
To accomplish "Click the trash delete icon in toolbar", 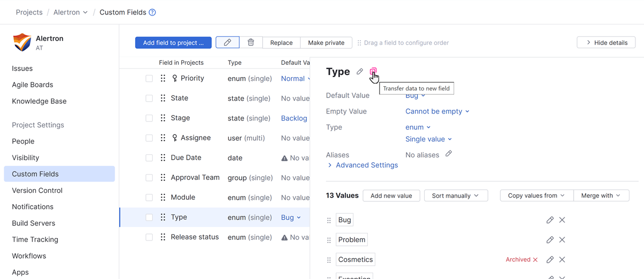I will [250, 43].
